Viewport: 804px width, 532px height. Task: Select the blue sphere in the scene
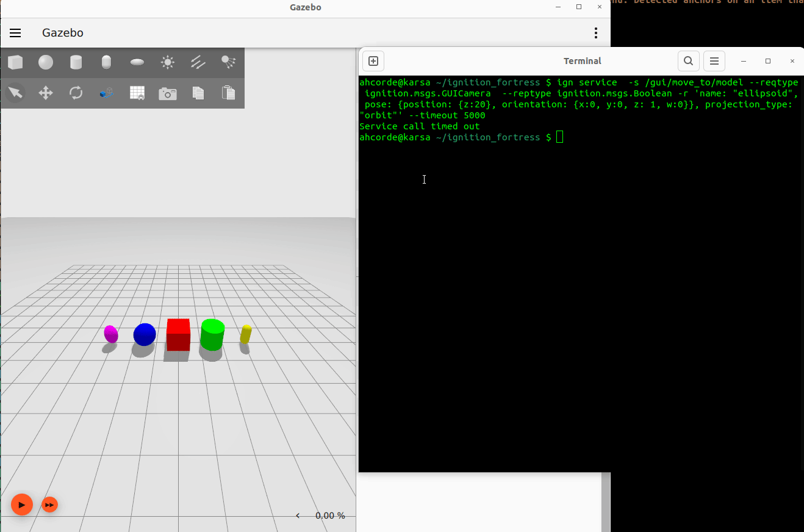tap(145, 334)
